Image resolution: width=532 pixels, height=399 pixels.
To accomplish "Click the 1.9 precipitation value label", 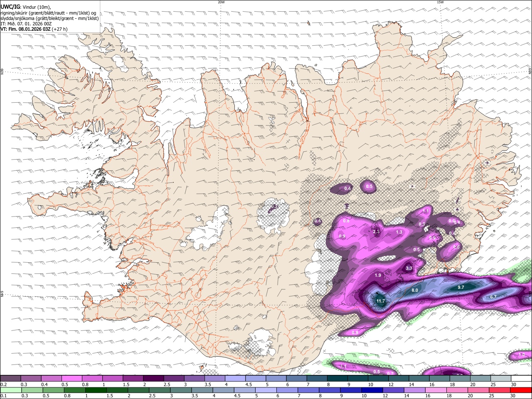I will point(378,275).
